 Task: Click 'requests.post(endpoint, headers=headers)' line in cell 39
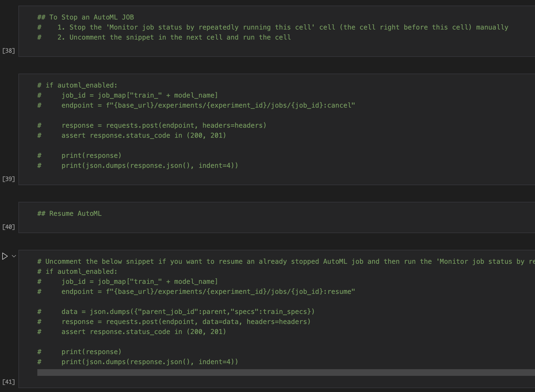click(x=152, y=125)
